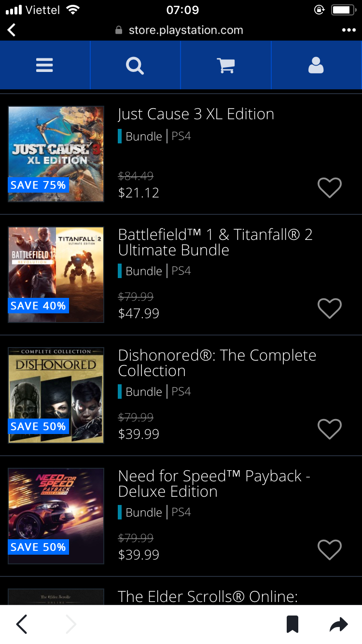Open Need for Speed Payback - Deluxe Edition link
This screenshot has height=644, width=362.
pyautogui.click(x=214, y=484)
